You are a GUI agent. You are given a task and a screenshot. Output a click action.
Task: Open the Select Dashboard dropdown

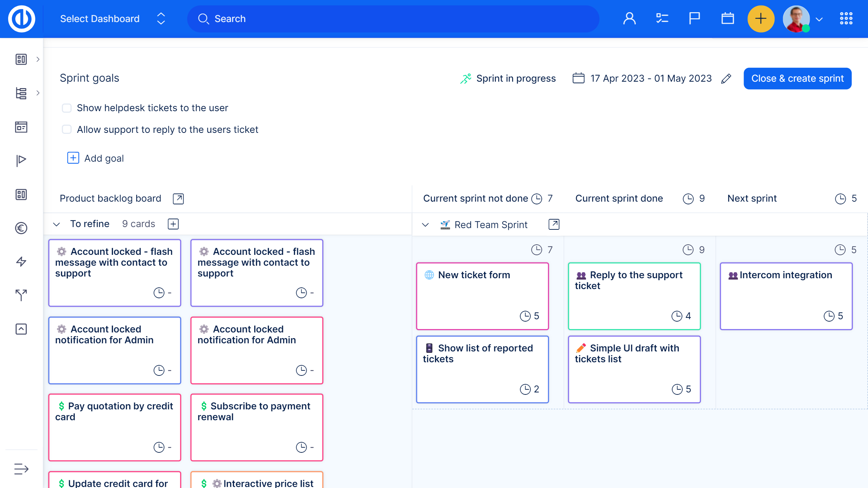[161, 19]
